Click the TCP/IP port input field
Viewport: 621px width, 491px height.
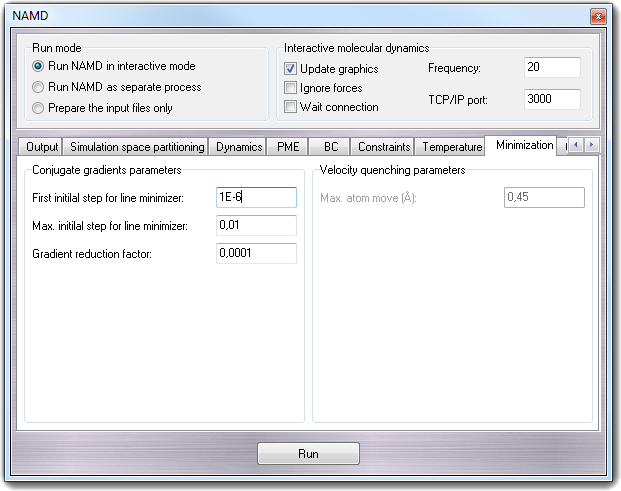pos(552,99)
